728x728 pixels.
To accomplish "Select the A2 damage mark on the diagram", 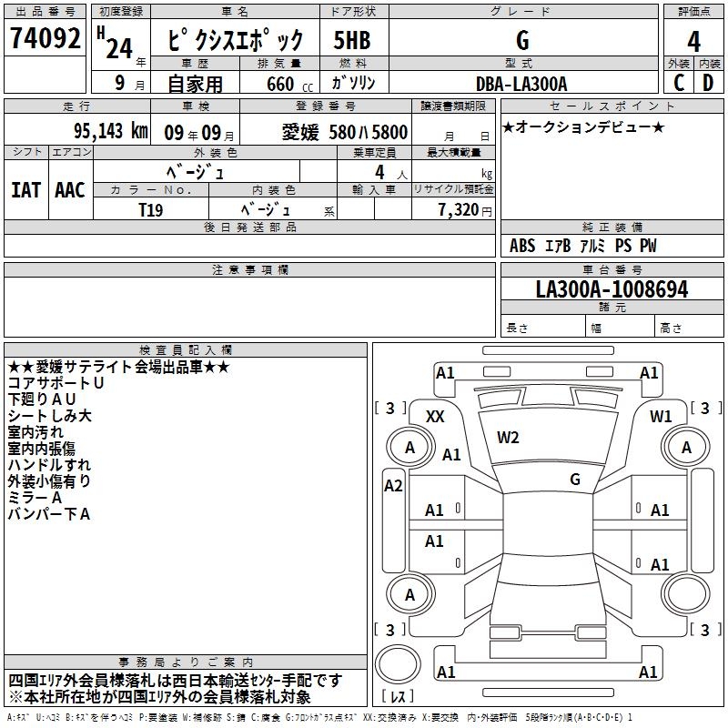I will (393, 486).
